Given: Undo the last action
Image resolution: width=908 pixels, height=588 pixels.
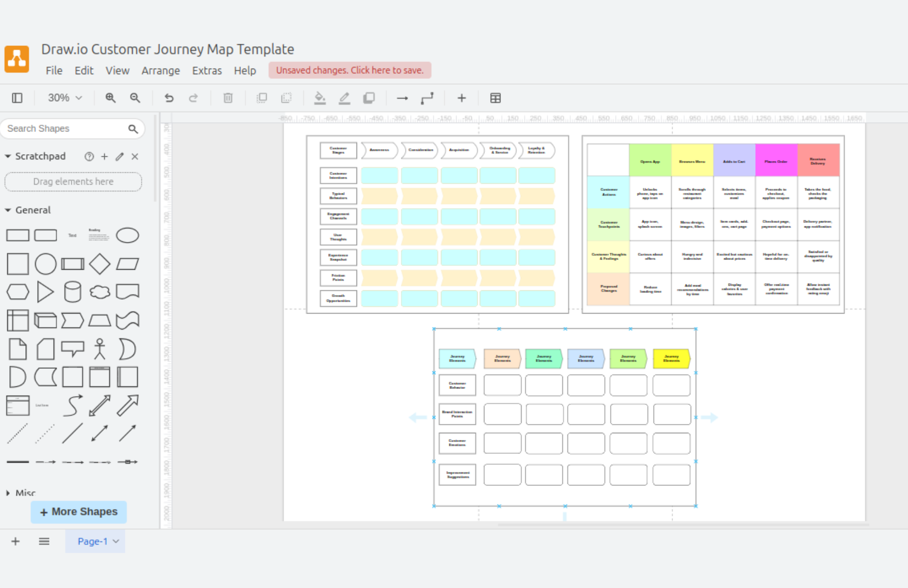Looking at the screenshot, I should click(x=169, y=98).
